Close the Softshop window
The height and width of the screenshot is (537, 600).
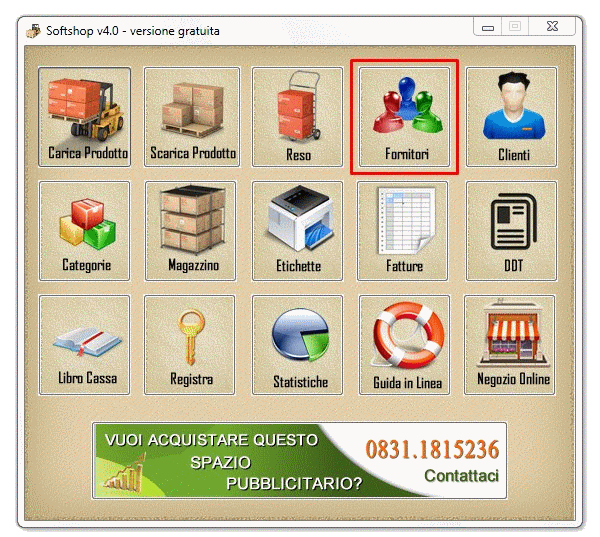point(552,27)
